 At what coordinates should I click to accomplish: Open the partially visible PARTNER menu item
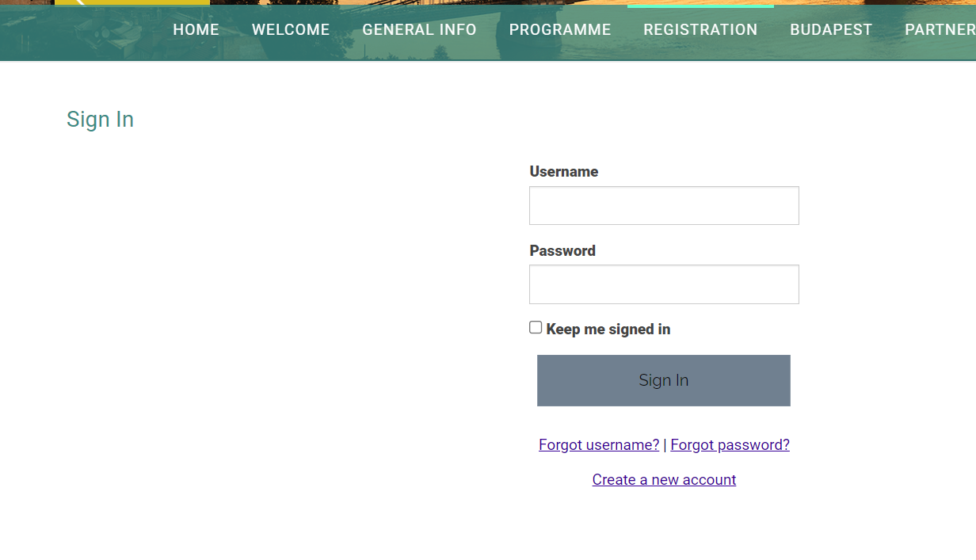(x=940, y=30)
